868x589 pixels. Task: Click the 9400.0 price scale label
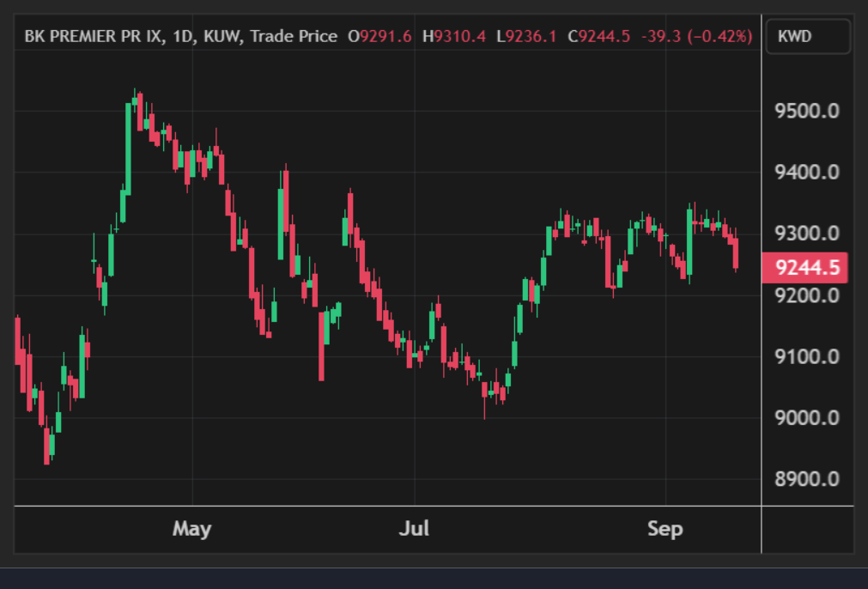[x=807, y=173]
